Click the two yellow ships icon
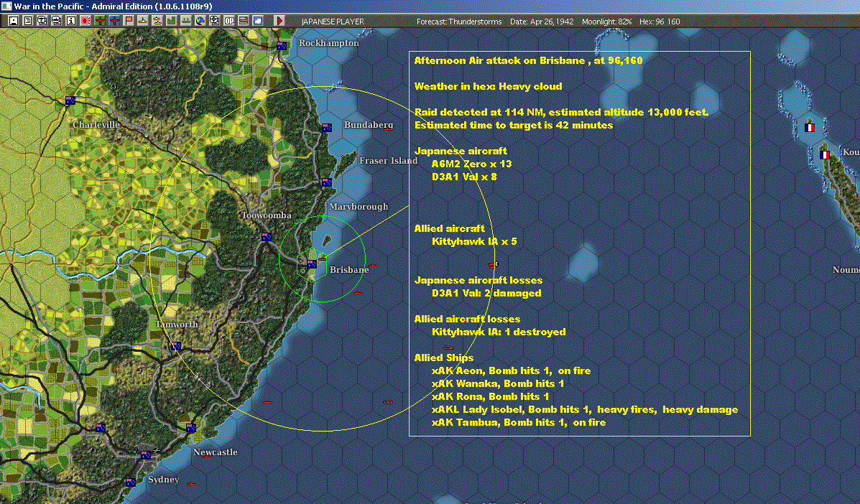 click(x=157, y=21)
